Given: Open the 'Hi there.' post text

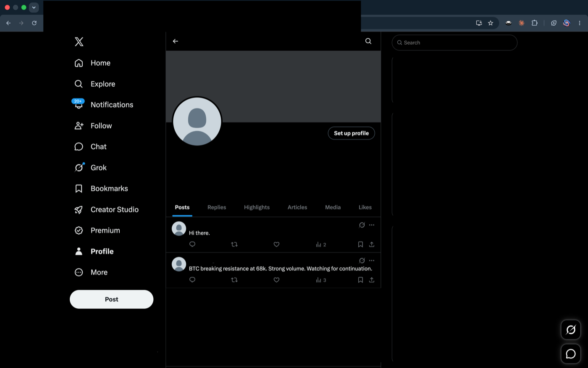Looking at the screenshot, I should coord(199,233).
